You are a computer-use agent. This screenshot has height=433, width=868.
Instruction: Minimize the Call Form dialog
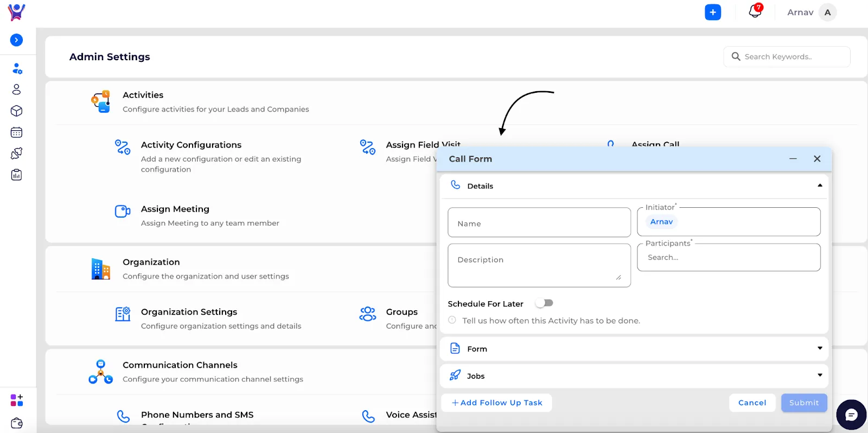(x=793, y=159)
